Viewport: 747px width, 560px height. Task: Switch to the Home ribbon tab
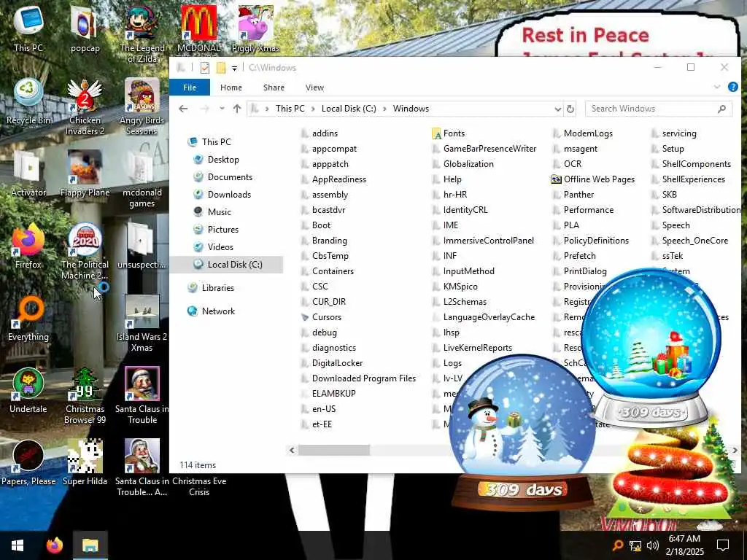[x=231, y=87]
